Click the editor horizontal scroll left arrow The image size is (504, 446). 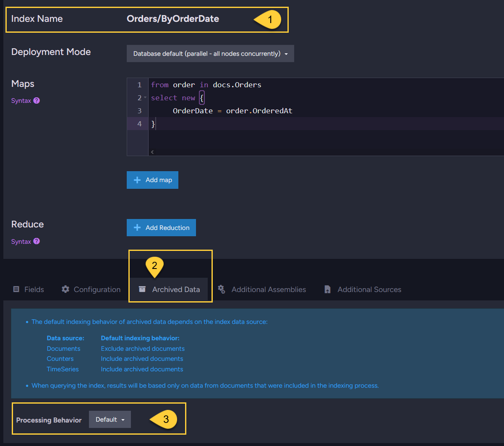click(x=152, y=152)
